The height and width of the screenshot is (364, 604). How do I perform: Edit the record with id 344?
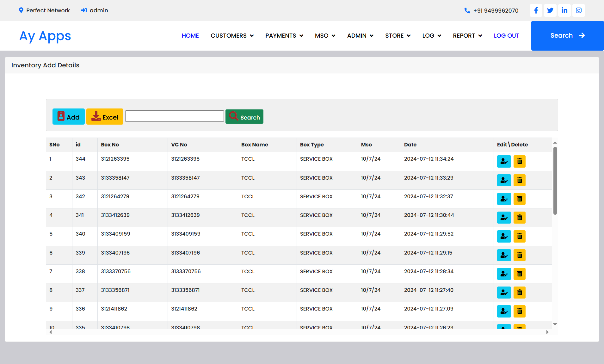click(504, 161)
